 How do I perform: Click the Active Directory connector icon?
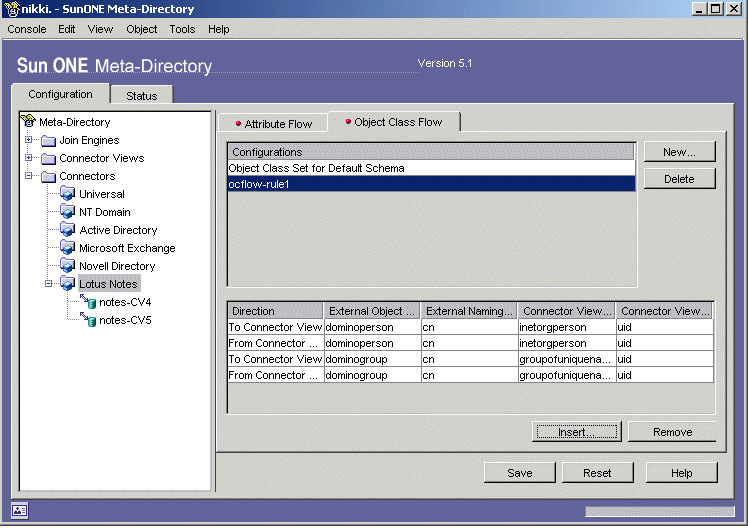[68, 230]
